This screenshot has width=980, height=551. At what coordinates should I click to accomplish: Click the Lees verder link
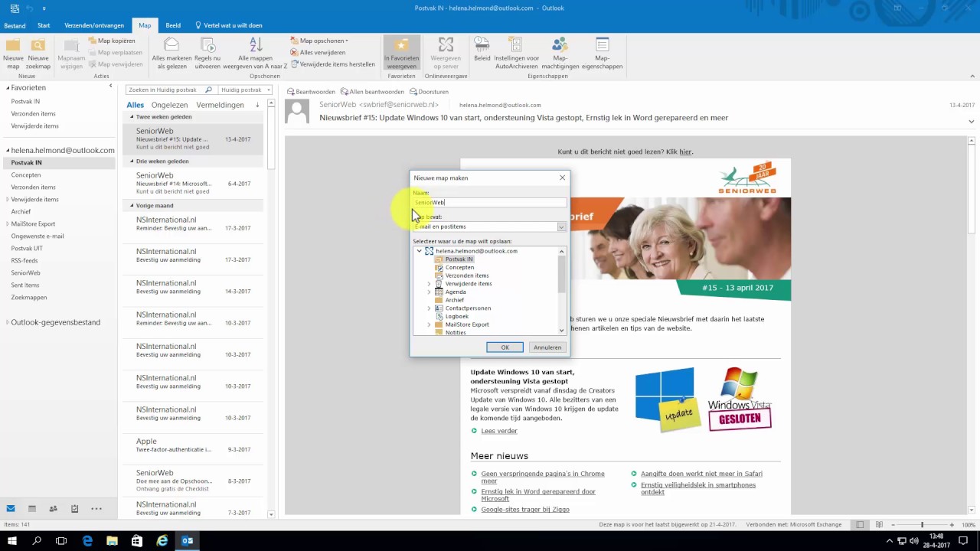point(499,431)
